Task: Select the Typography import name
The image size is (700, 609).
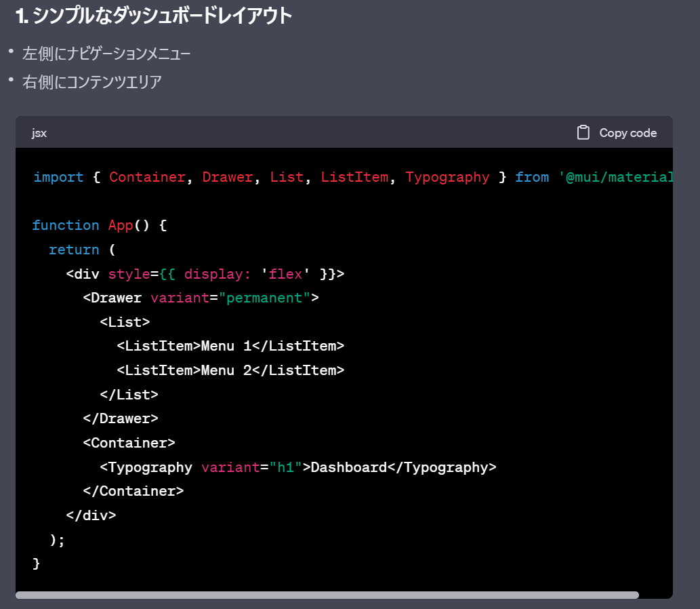Action: coord(448,177)
